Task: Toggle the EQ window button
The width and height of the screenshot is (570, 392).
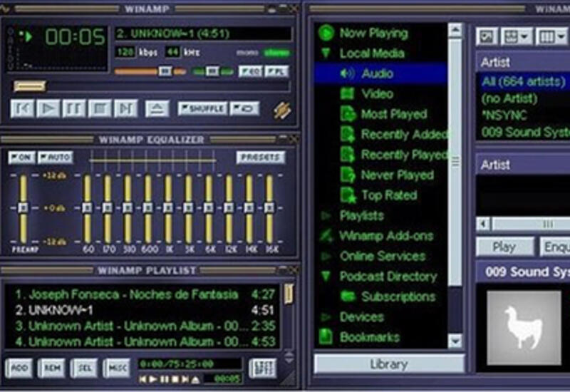Action: coord(251,71)
